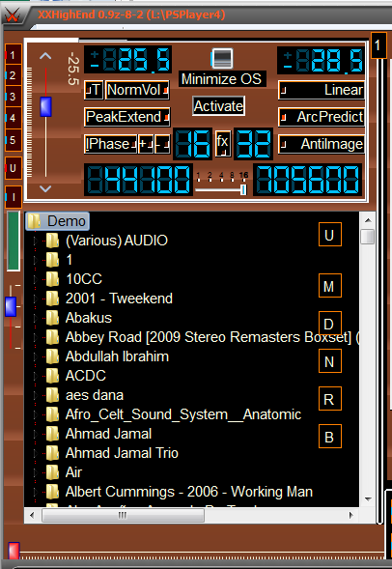This screenshot has width=392, height=569.
Task: Expand the Ahmad Jamal Trio folder
Action: pos(36,453)
